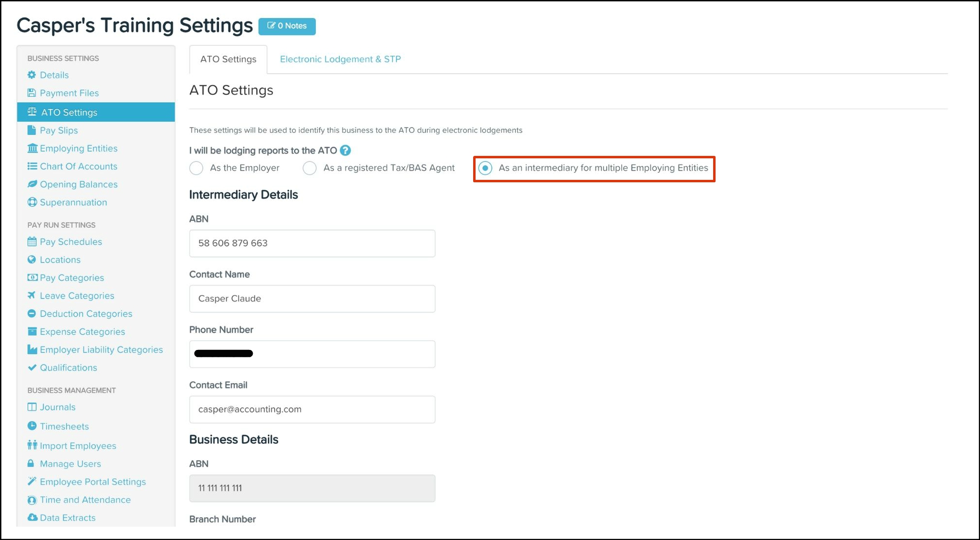Click the help question mark icon
Screen dimensions: 980x540
coord(345,151)
